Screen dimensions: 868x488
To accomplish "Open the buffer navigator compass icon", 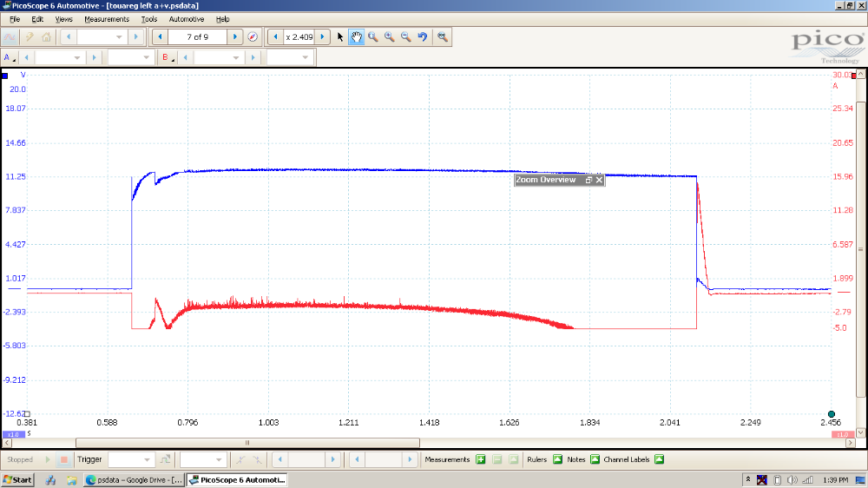I will click(253, 37).
